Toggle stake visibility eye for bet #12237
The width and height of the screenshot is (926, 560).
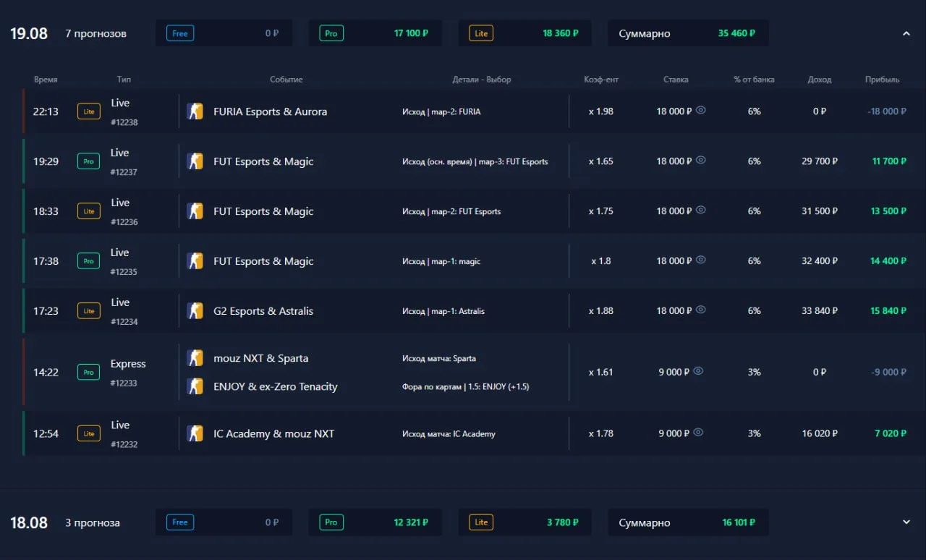(x=700, y=161)
